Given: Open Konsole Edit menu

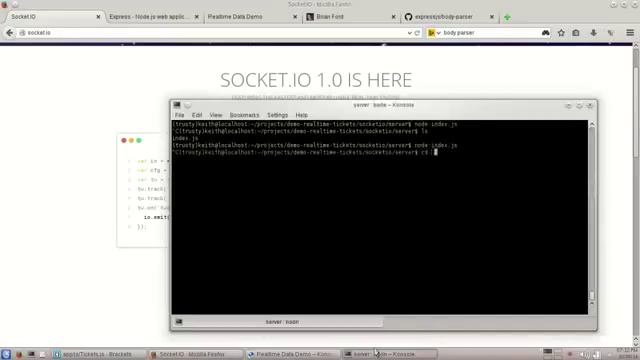Looking at the screenshot, I should [x=197, y=115].
